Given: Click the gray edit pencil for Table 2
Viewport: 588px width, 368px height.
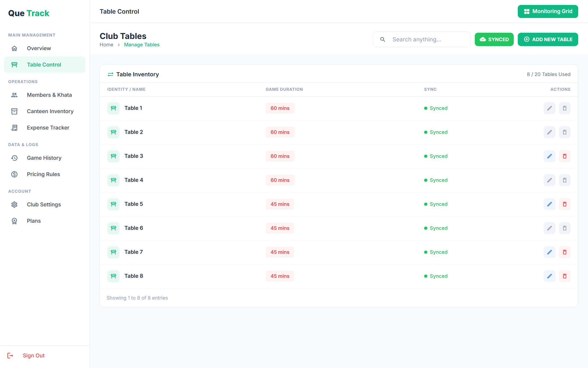Looking at the screenshot, I should (x=549, y=132).
